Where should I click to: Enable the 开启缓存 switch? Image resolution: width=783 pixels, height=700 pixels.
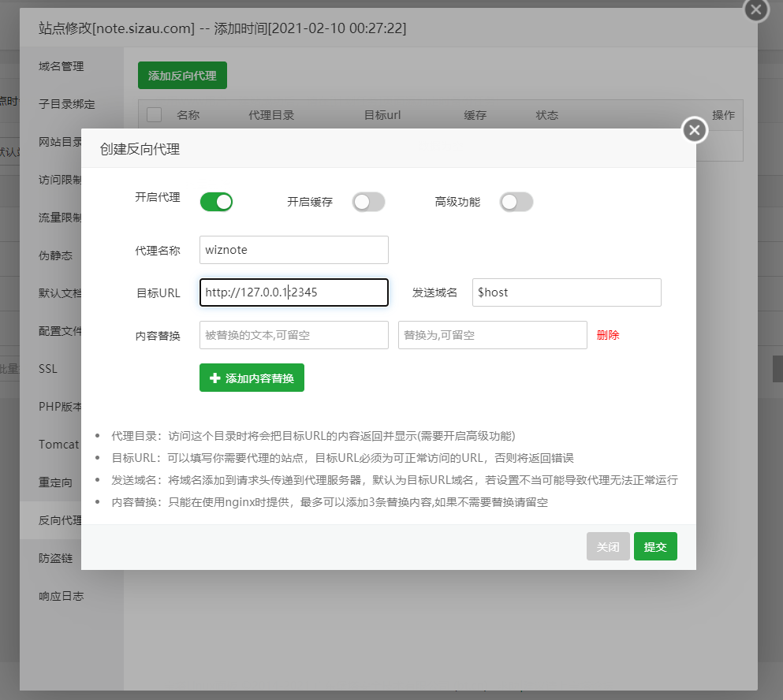(368, 202)
